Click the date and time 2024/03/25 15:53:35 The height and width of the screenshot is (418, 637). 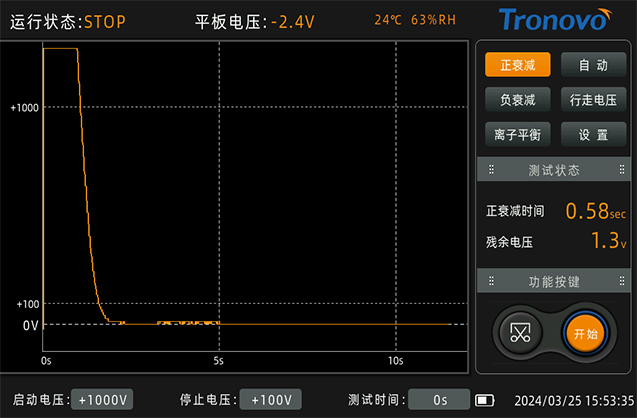click(574, 401)
